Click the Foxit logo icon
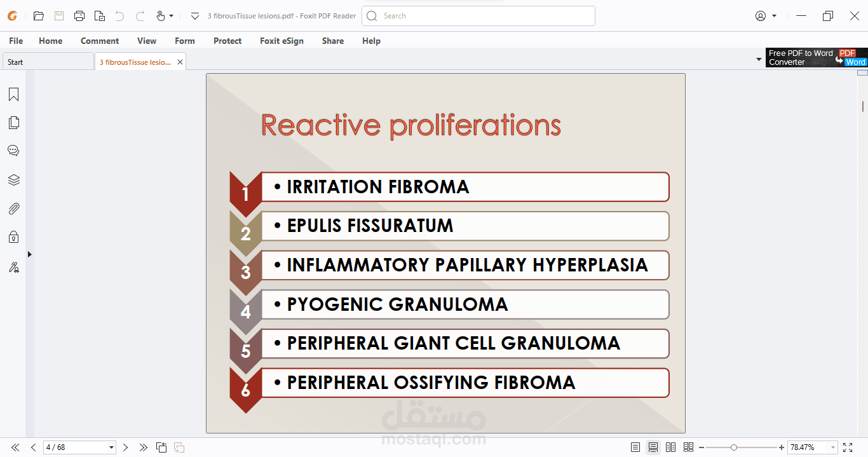 point(12,16)
